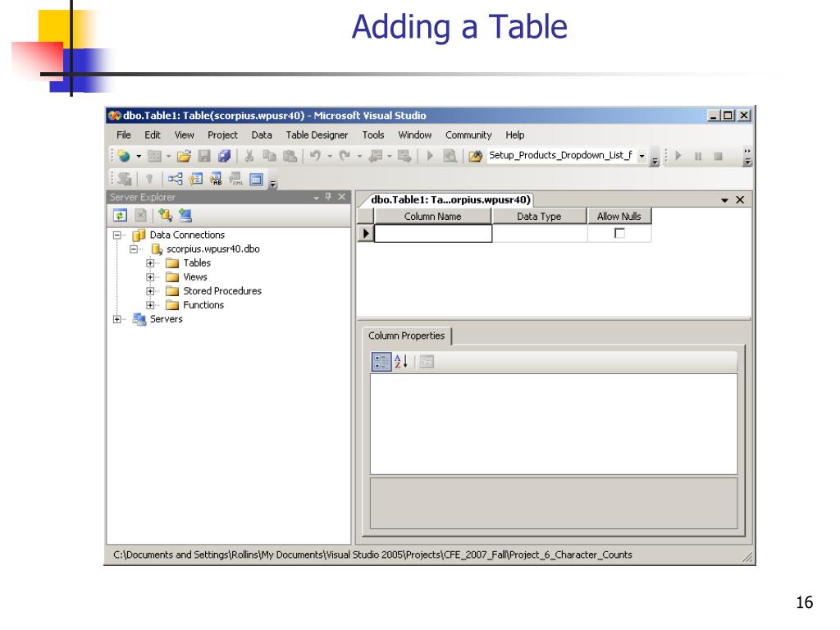Toggle Server Explorer auto hide pin
The height and width of the screenshot is (630, 840).
tap(328, 197)
